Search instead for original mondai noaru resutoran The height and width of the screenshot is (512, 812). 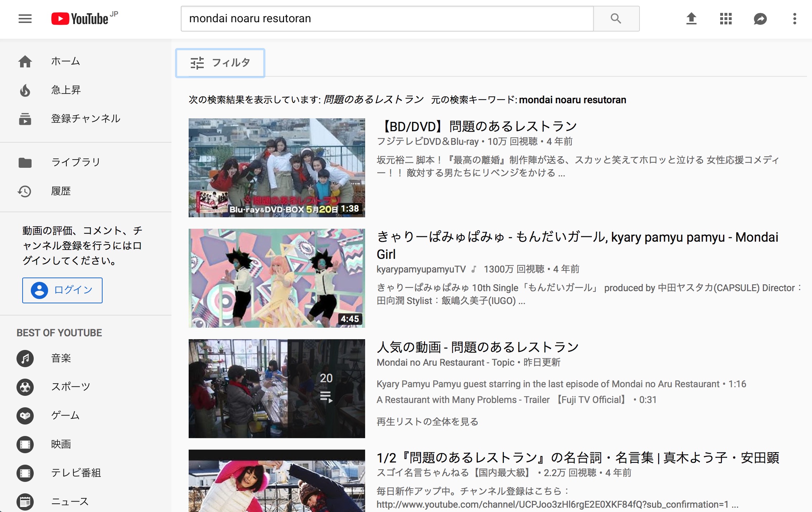(572, 100)
